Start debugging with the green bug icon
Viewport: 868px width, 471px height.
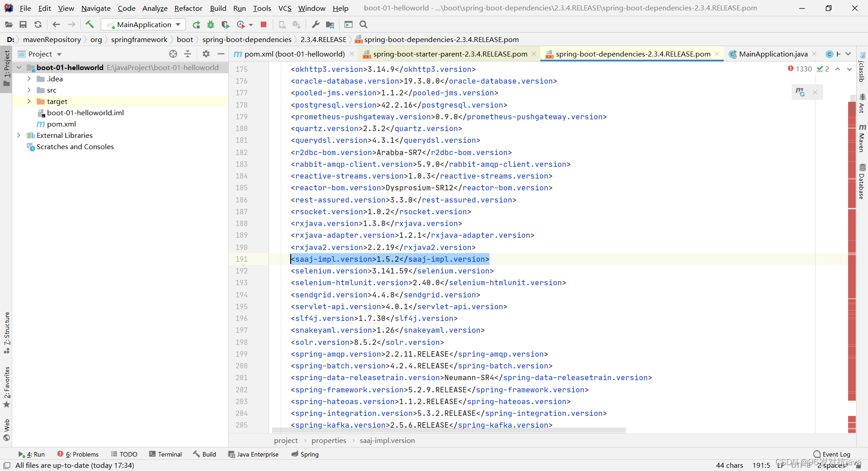tap(211, 24)
